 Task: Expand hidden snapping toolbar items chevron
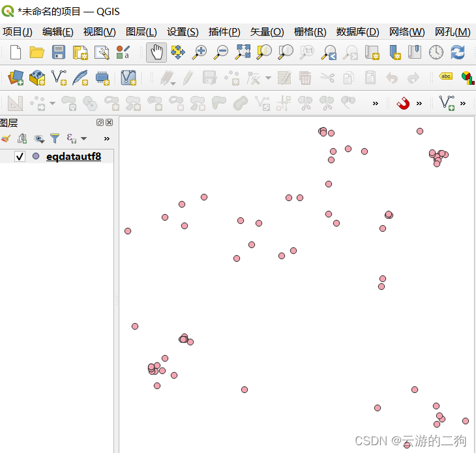(x=419, y=104)
